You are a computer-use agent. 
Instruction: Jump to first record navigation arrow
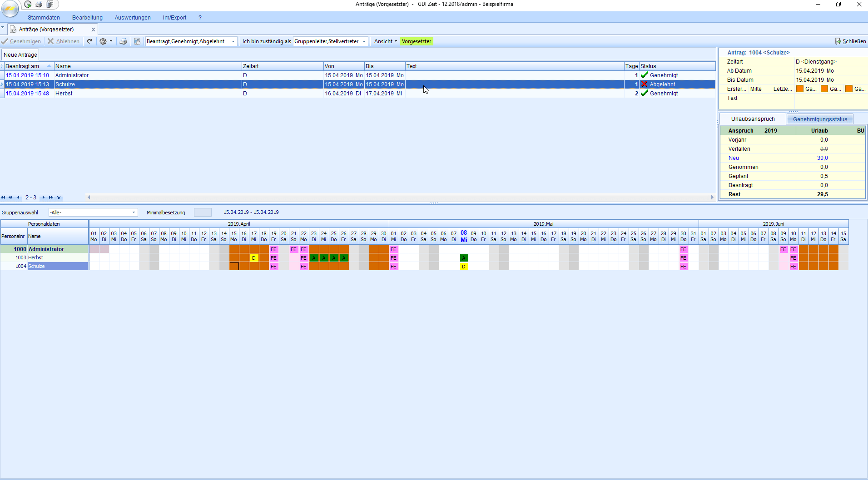click(x=3, y=198)
